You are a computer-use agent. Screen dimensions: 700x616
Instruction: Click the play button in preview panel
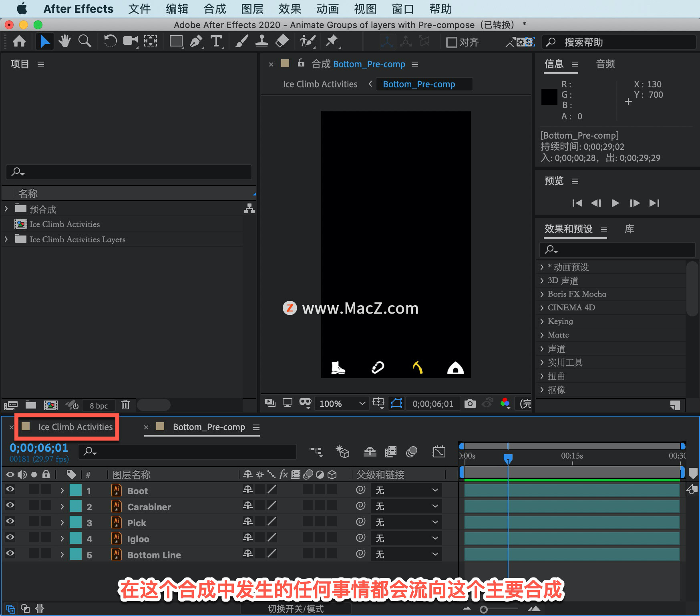tap(615, 203)
